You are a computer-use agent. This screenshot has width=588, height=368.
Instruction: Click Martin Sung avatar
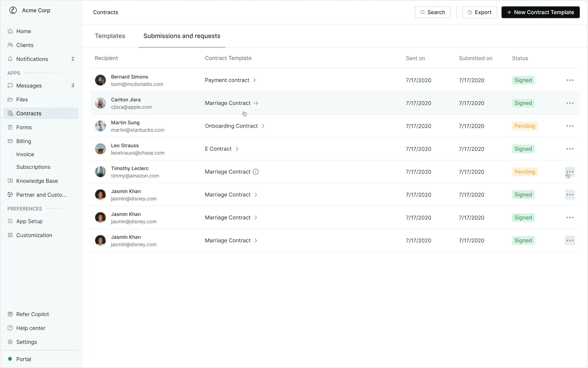coord(100,126)
